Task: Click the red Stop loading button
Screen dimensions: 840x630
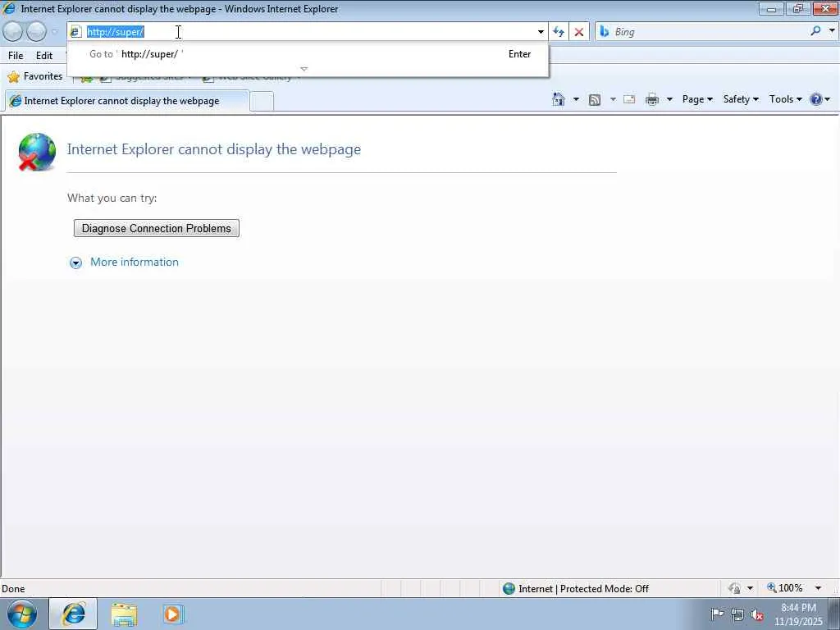Action: (x=578, y=32)
